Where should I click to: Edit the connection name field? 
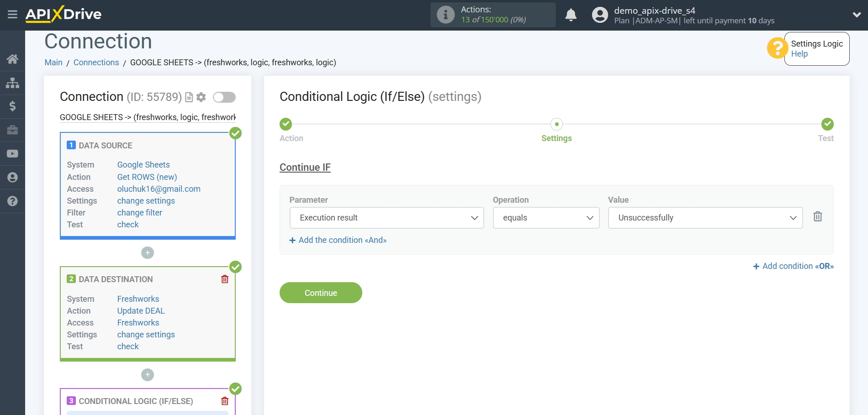click(x=148, y=117)
